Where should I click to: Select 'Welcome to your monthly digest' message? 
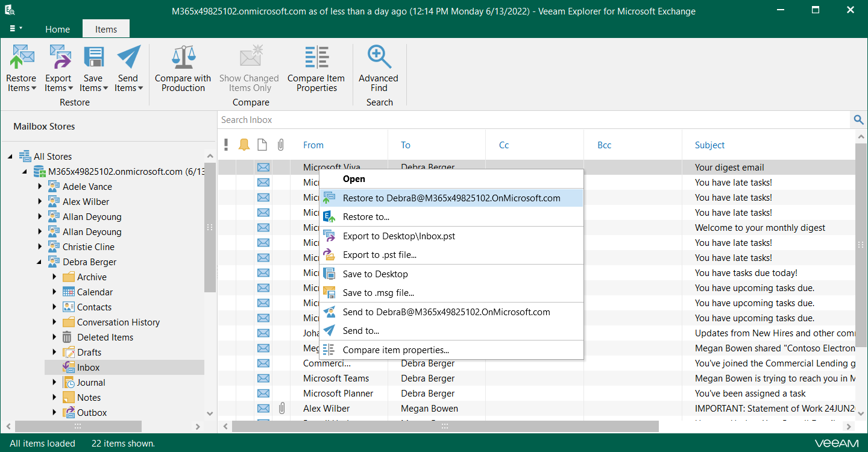tap(536, 228)
